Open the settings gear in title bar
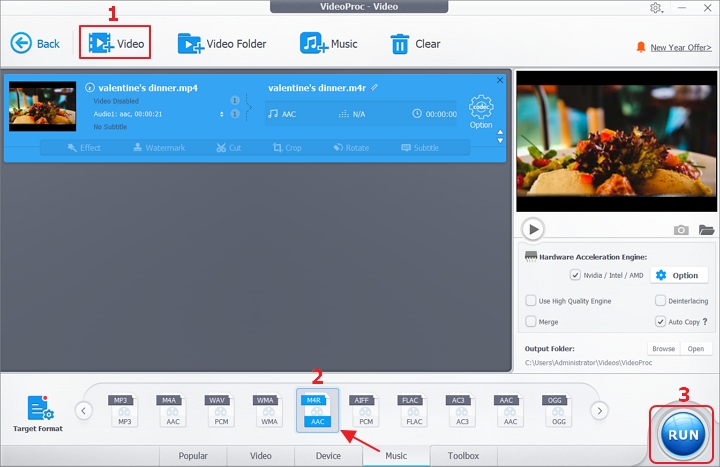The width and height of the screenshot is (720, 467). pos(656,8)
